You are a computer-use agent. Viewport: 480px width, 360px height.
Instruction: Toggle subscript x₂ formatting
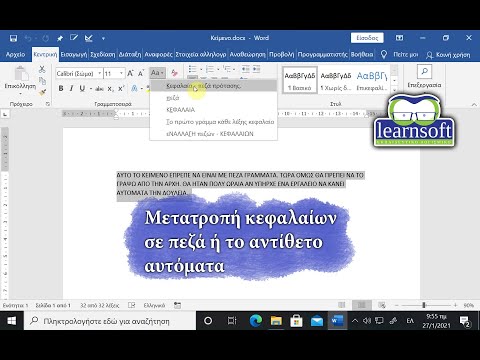click(110, 89)
